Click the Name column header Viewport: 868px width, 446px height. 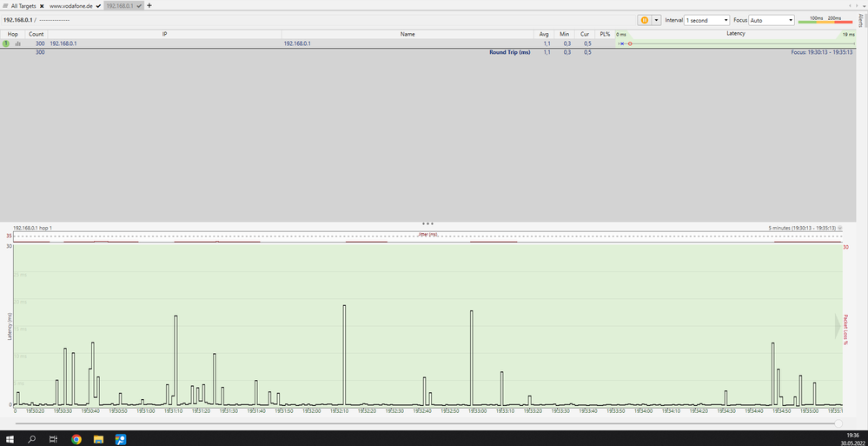coord(407,34)
